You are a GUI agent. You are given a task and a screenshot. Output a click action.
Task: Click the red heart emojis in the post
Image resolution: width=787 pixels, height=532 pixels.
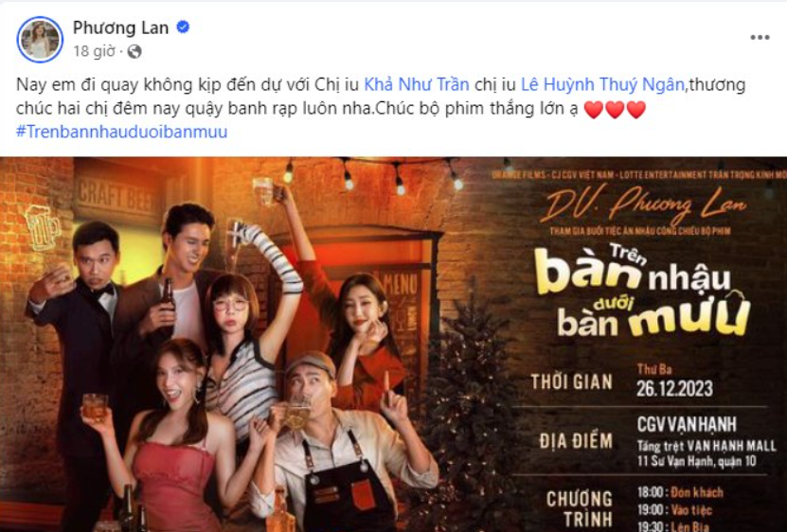click(615, 110)
